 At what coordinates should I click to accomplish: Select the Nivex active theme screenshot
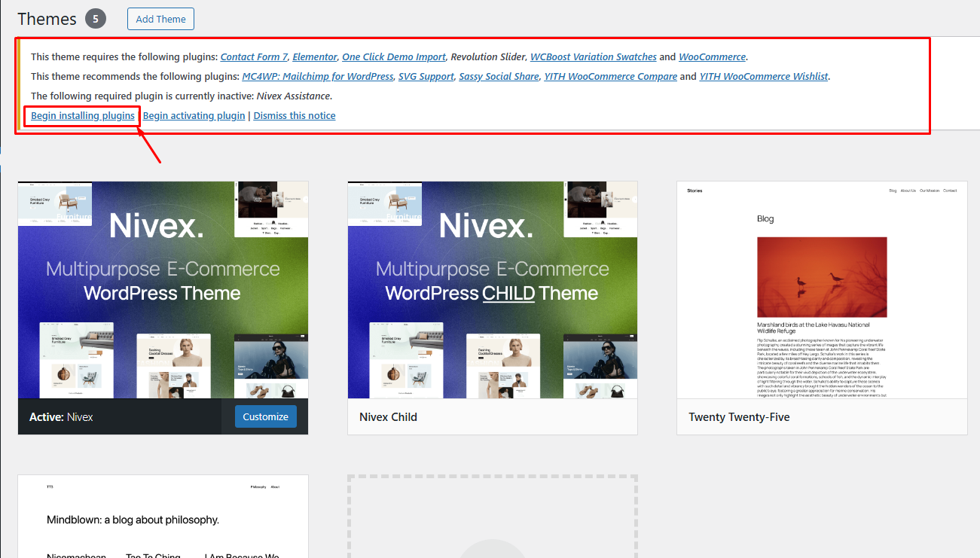click(163, 290)
